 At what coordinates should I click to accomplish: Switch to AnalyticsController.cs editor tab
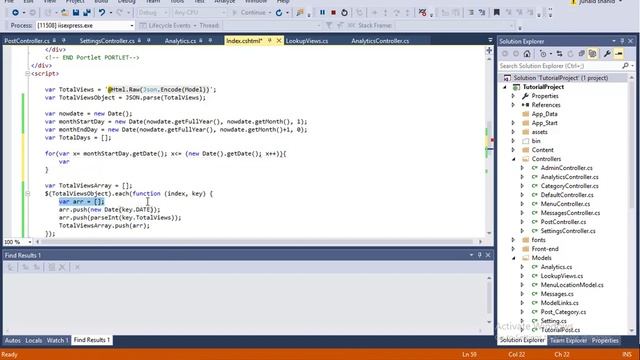(380, 41)
